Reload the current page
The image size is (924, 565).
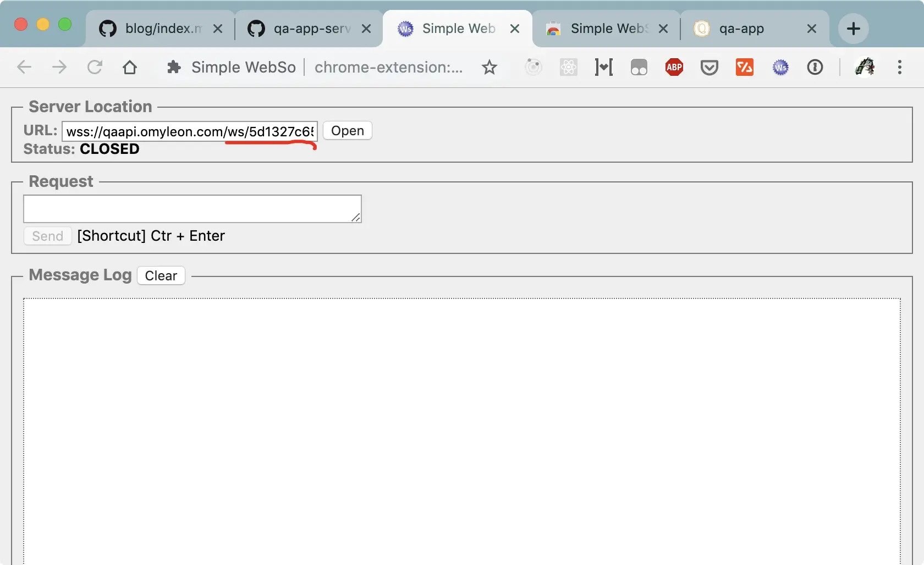click(95, 67)
